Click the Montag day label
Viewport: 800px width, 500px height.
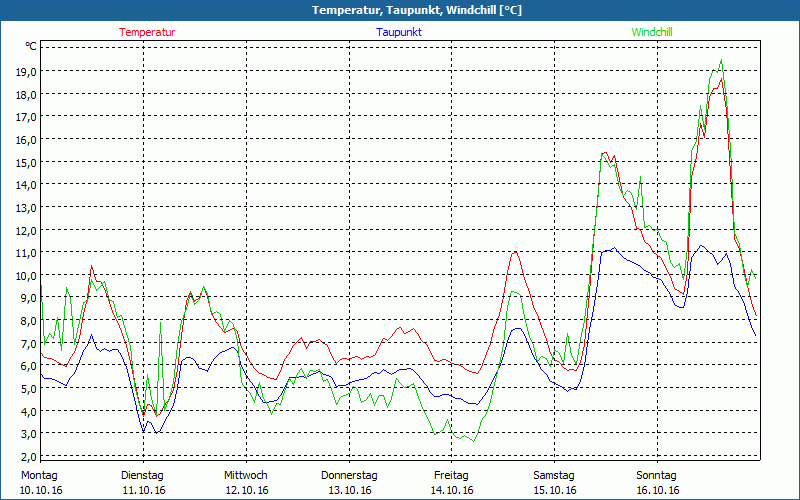(x=39, y=475)
